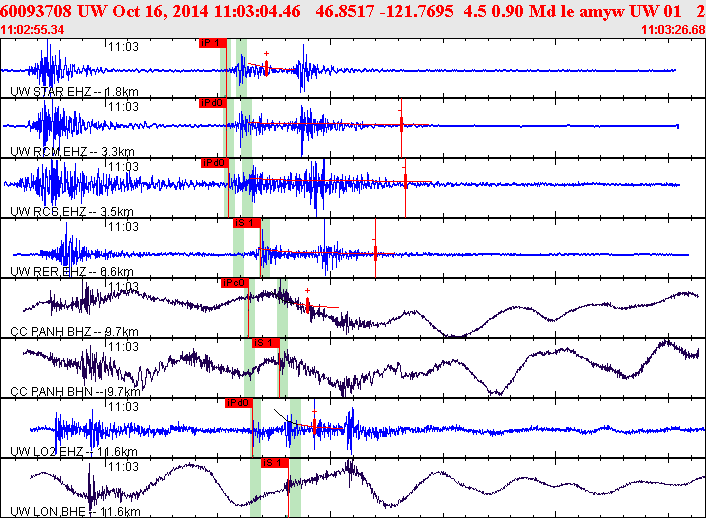Click magnitude 0.90 Md in header
Image resolution: width=706 pixels, height=518 pixels.
523,11
